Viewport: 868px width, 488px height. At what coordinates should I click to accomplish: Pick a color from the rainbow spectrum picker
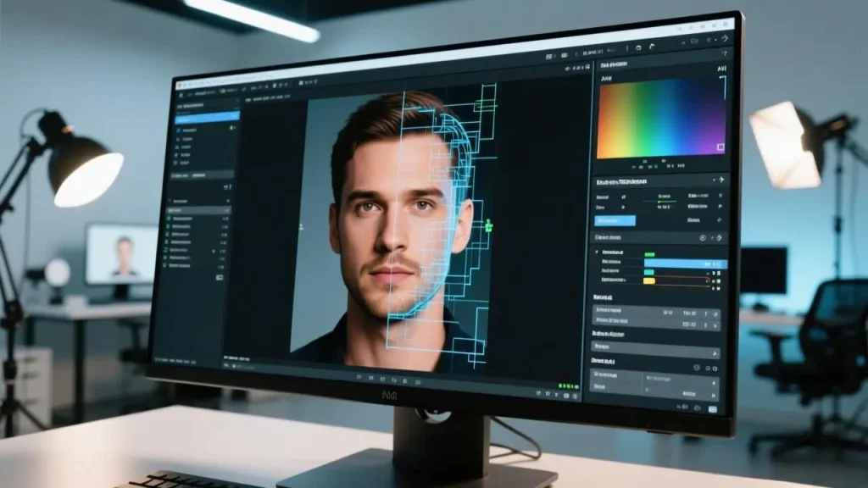point(654,117)
